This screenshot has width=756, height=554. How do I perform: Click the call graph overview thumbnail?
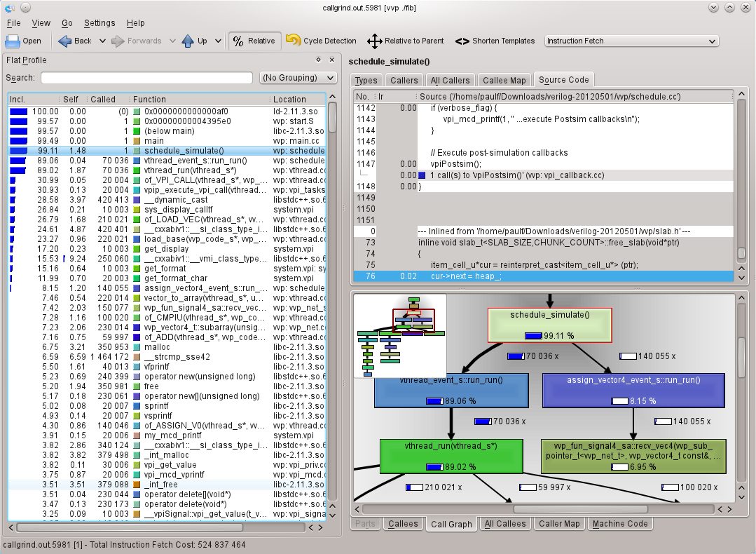[x=400, y=337]
